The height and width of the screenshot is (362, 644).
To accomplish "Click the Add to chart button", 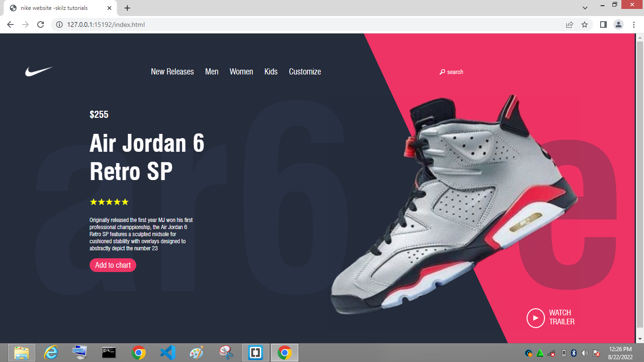I will pos(113,265).
